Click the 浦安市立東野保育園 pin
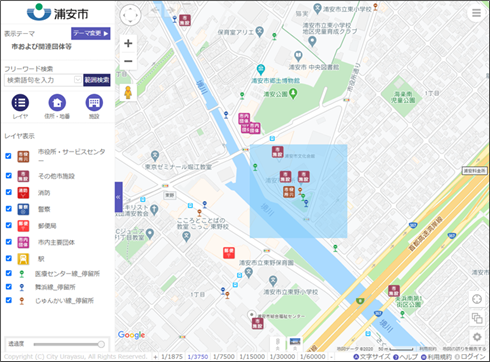 248,273
